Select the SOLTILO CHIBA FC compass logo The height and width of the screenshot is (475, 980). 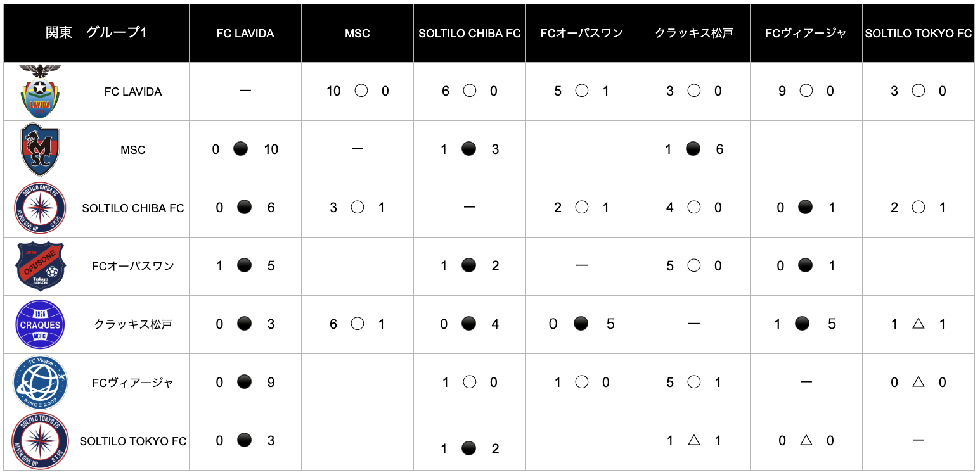click(x=40, y=208)
